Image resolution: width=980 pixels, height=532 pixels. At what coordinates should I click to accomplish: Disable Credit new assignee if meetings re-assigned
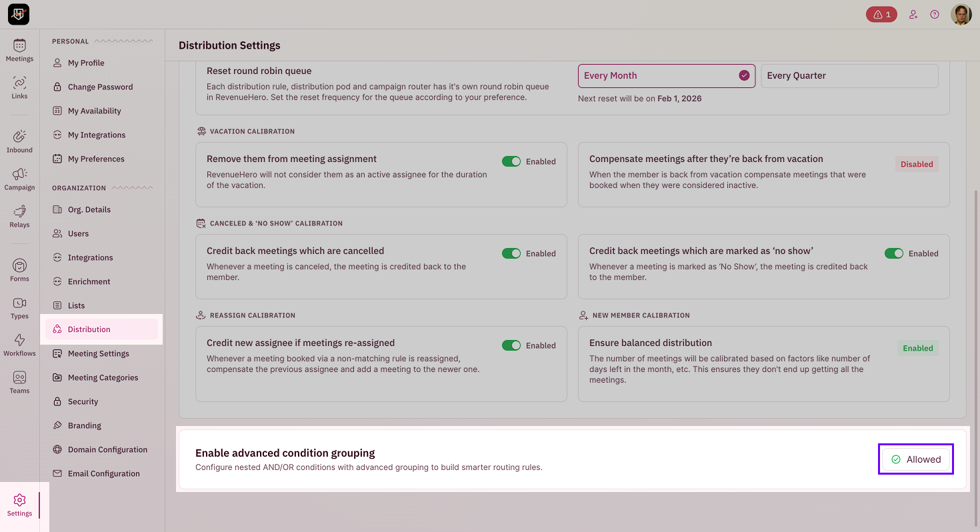coord(511,345)
